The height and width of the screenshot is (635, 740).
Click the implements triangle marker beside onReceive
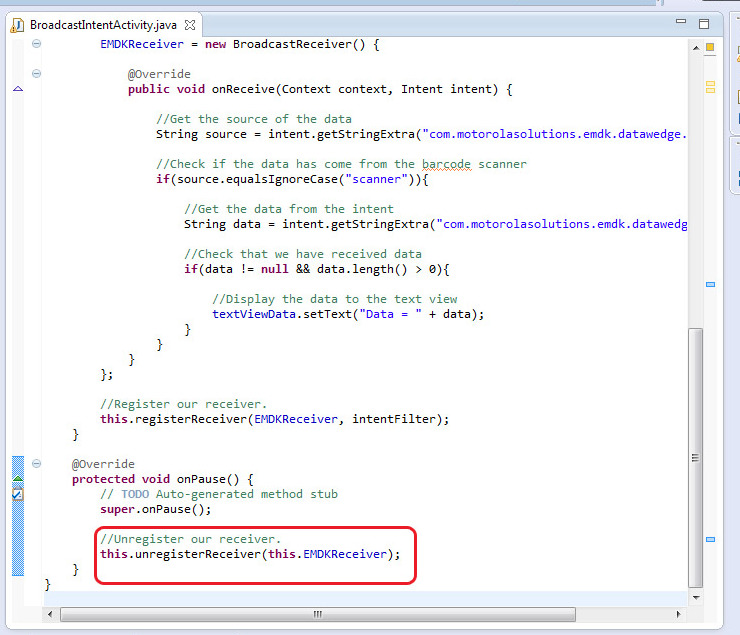17,89
